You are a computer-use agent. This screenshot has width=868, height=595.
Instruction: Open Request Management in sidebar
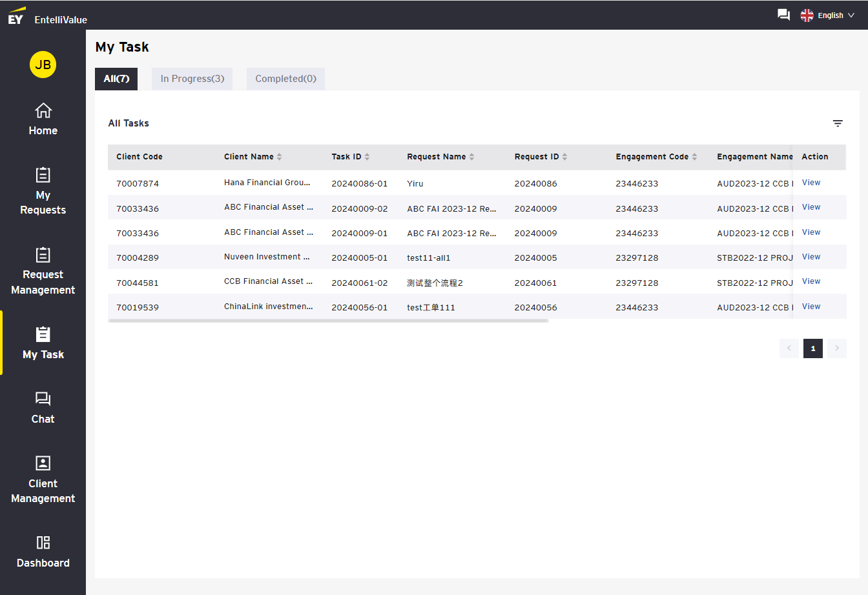43,271
